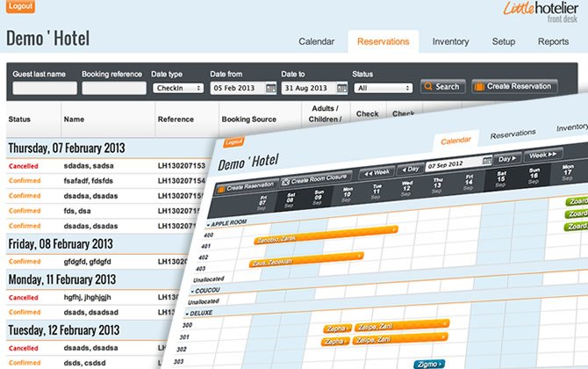Click the Logout button in main window

click(x=20, y=6)
